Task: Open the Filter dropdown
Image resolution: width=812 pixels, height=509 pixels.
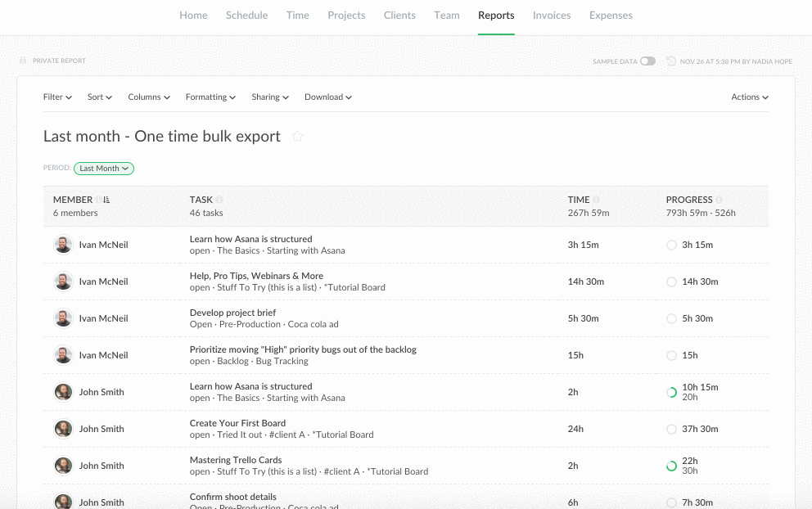Action: (57, 97)
